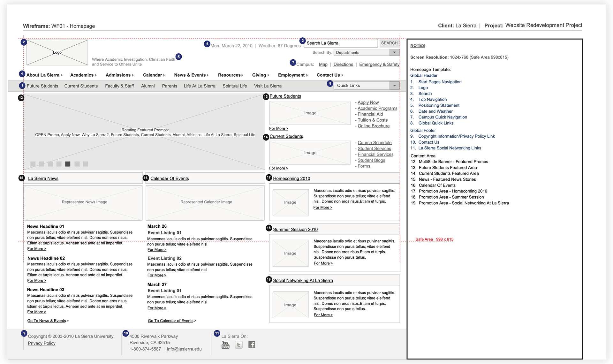Open the Departments search-by dropdown
Image resolution: width=613 pixels, height=364 pixels.
click(x=367, y=52)
